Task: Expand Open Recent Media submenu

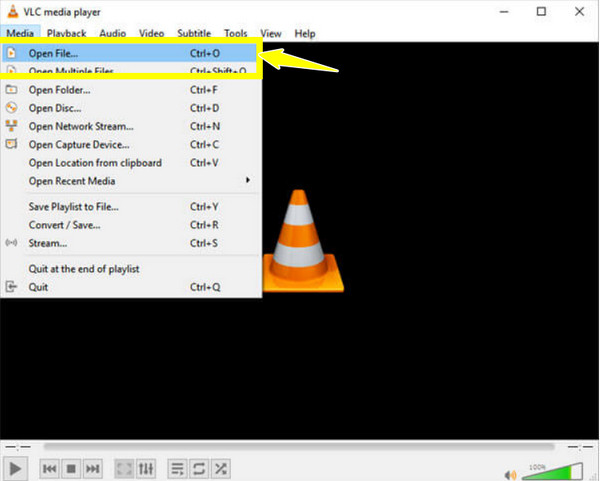Action: (x=131, y=181)
